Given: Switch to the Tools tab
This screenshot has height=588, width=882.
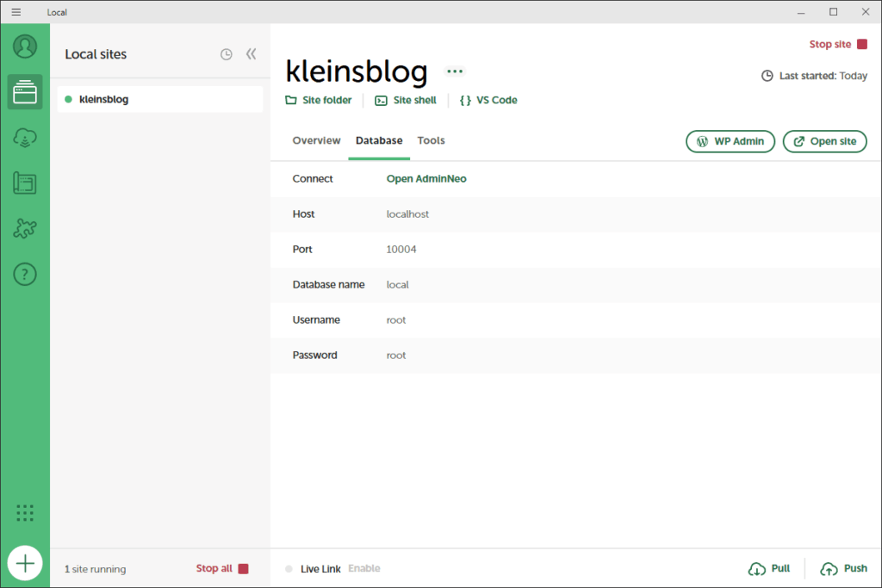Looking at the screenshot, I should tap(431, 140).
